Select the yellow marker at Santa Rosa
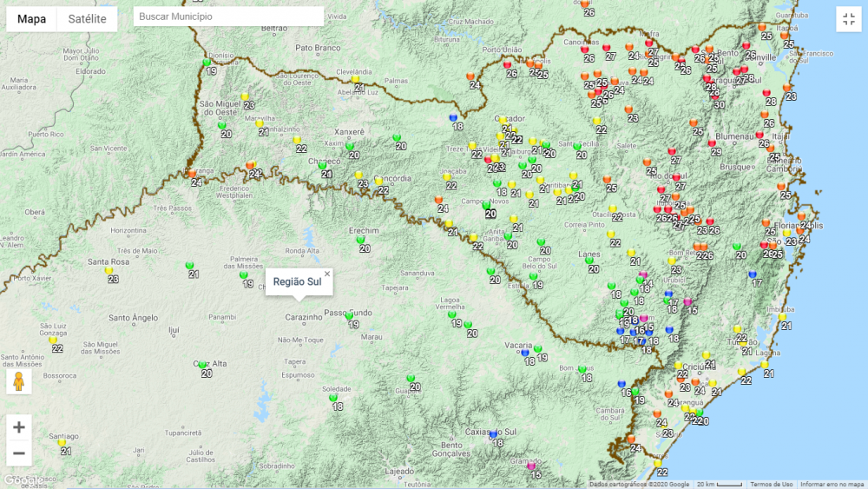This screenshot has width=868, height=489. [109, 270]
